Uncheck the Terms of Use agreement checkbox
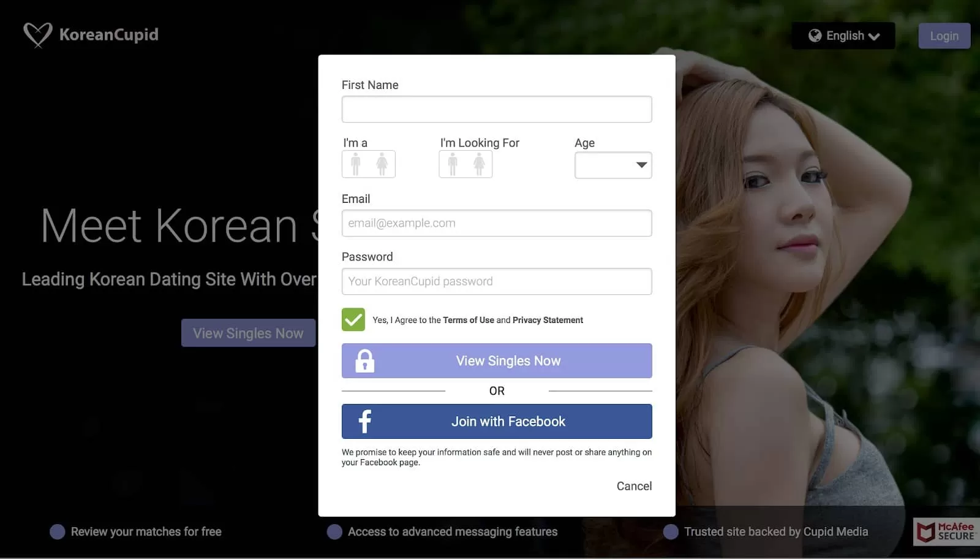 pyautogui.click(x=353, y=320)
